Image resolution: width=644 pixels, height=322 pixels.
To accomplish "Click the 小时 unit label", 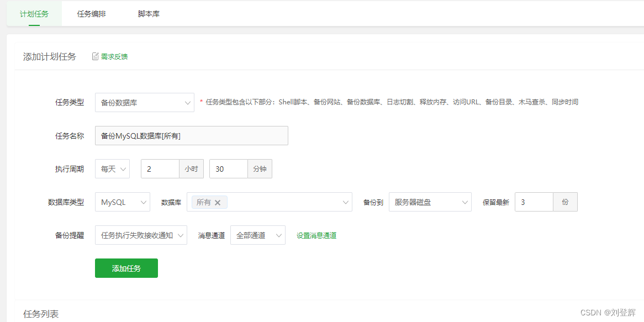I will pyautogui.click(x=192, y=169).
